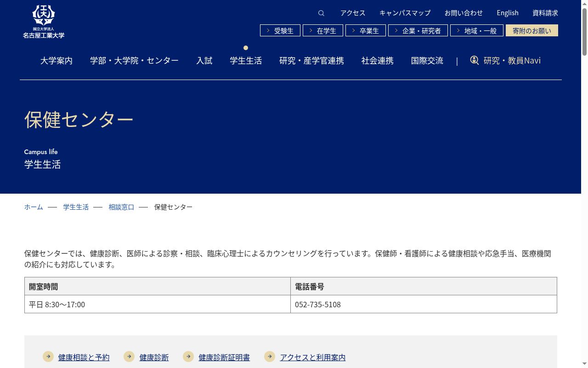
Task: Go to the アクセス page
Action: tap(353, 13)
